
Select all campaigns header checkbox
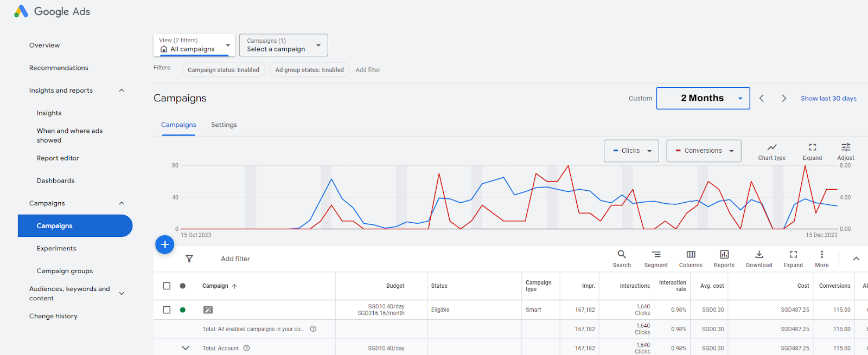[167, 286]
